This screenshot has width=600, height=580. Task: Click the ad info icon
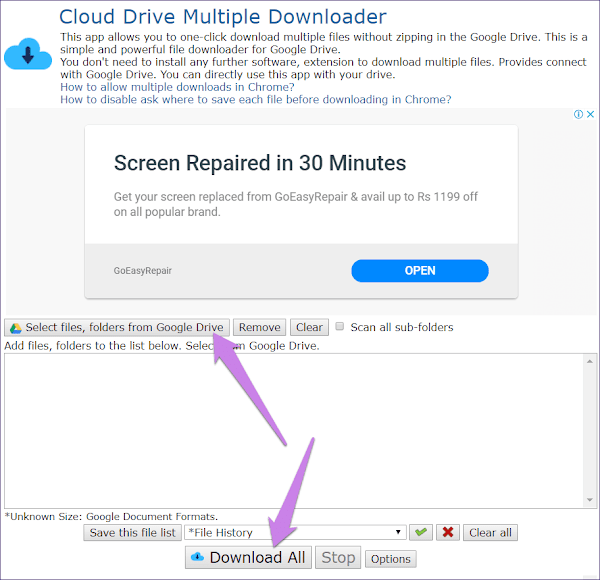(x=578, y=114)
